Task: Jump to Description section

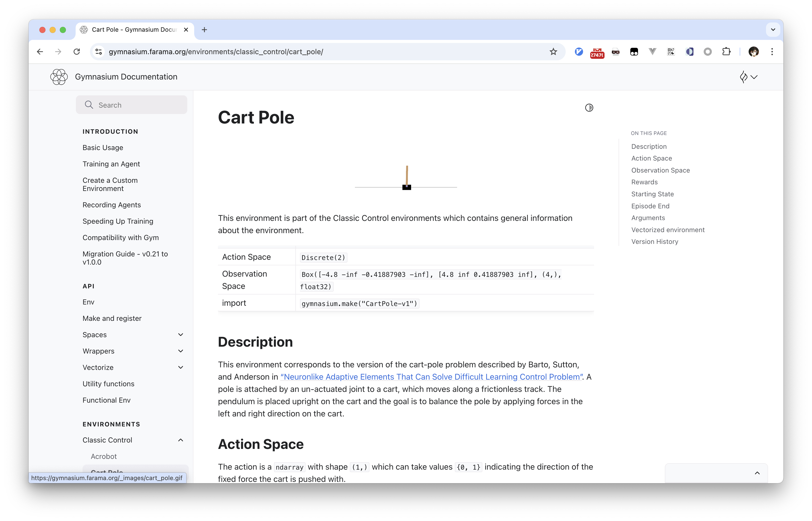Action: pyautogui.click(x=649, y=146)
